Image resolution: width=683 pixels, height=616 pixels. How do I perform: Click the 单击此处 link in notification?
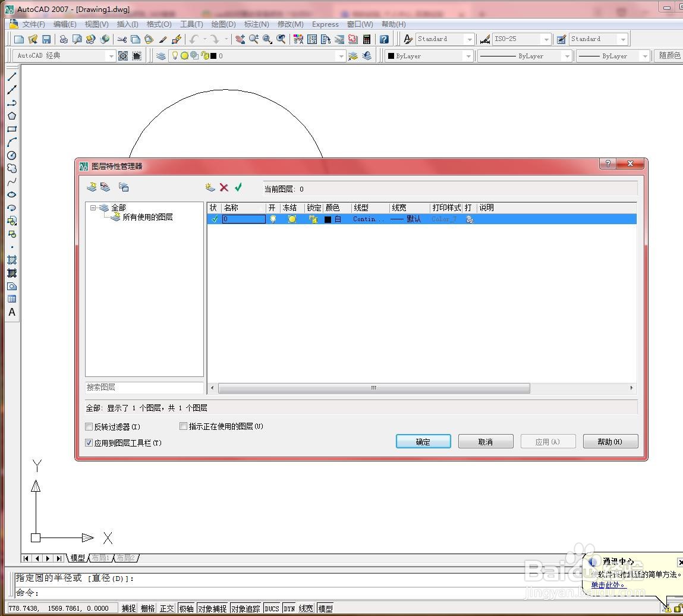click(x=608, y=585)
